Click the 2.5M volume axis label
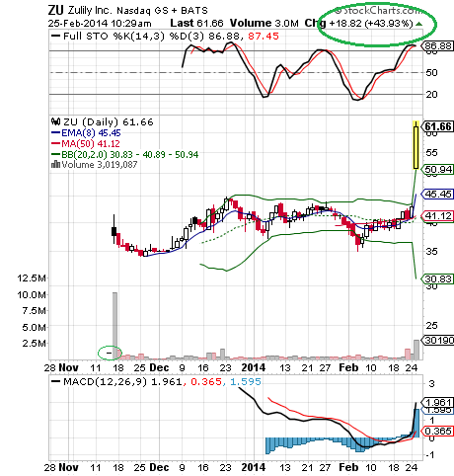 click(x=34, y=344)
